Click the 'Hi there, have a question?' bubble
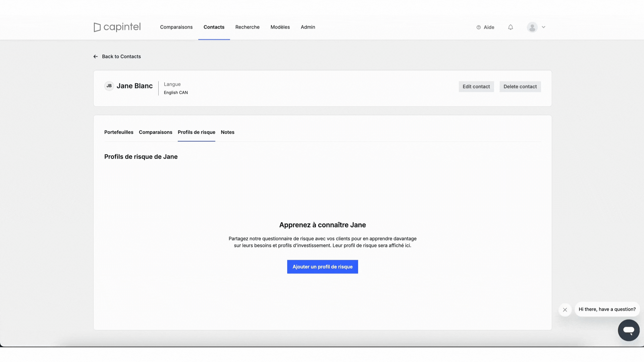Screen dimensions: 644x362 [607, 309]
